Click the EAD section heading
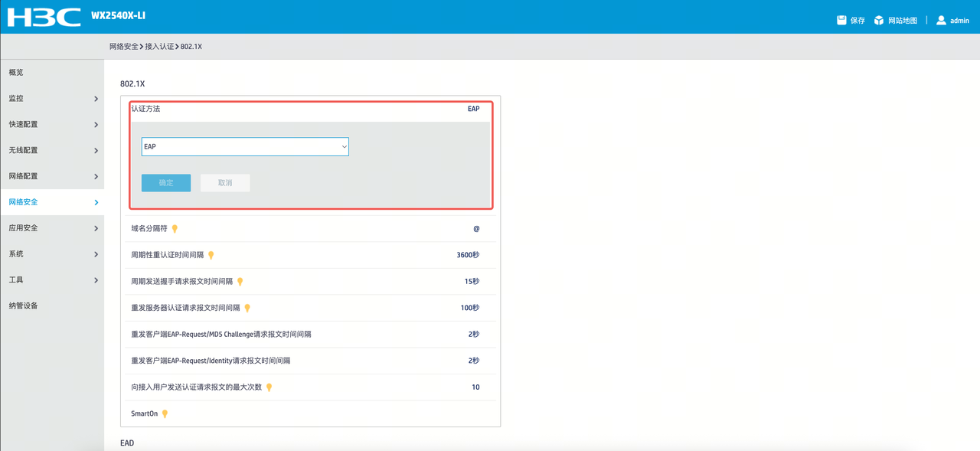The width and height of the screenshot is (980, 451). coord(127,443)
